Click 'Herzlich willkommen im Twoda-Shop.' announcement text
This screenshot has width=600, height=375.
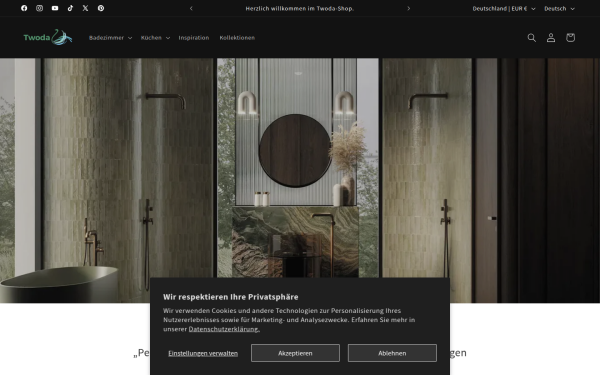[x=300, y=8]
